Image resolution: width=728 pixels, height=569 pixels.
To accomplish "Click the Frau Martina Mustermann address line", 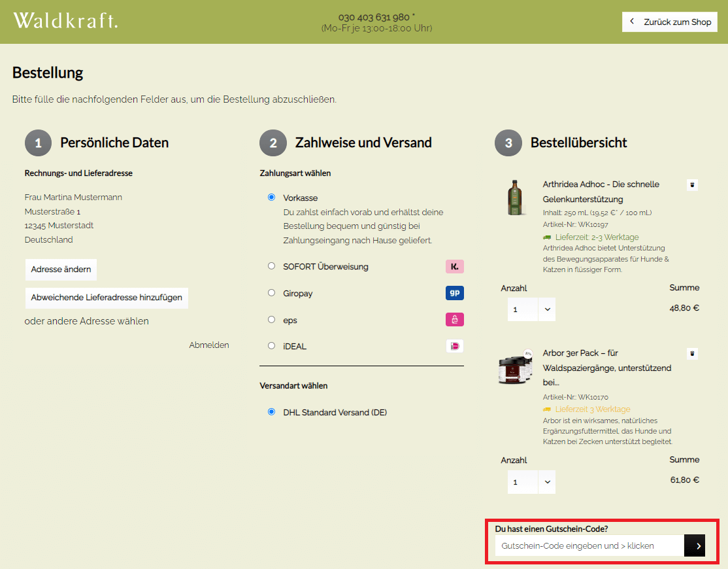I will (x=73, y=198).
